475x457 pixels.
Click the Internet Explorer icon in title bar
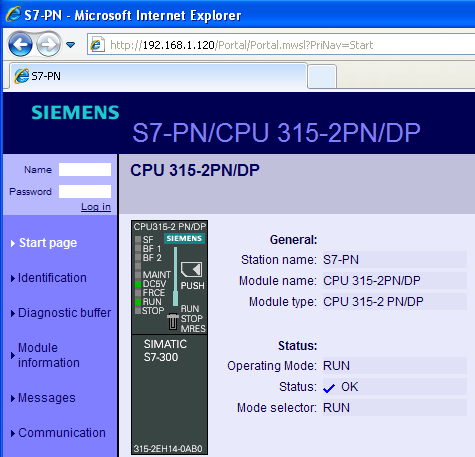[x=13, y=14]
